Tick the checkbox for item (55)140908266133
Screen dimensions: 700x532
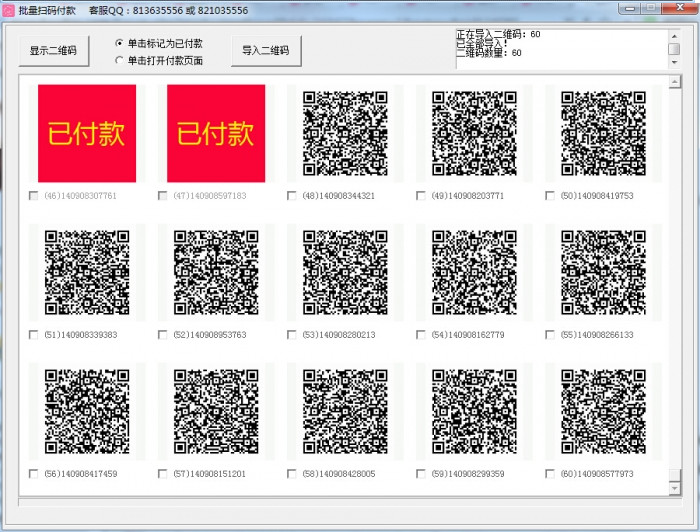tap(550, 335)
